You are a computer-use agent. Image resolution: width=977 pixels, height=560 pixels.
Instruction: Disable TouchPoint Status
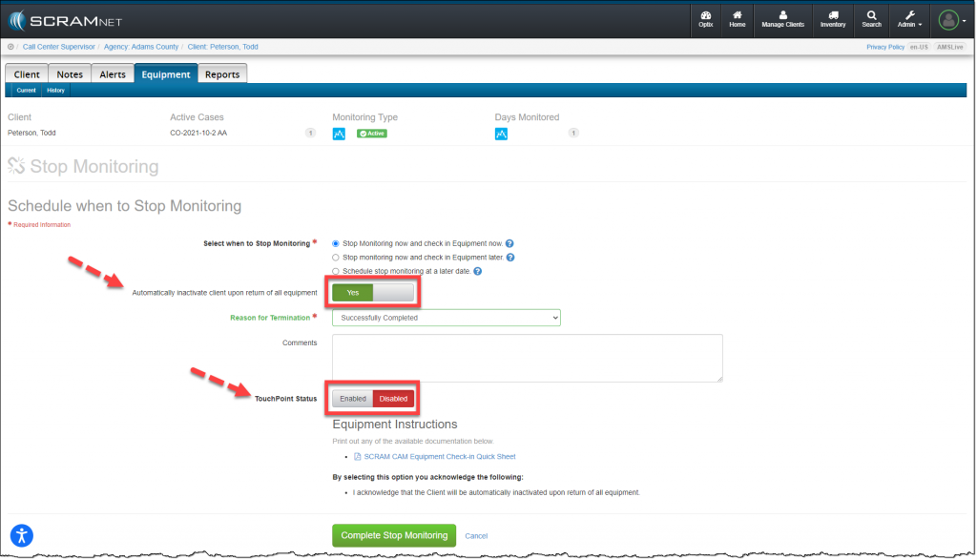[x=393, y=398]
